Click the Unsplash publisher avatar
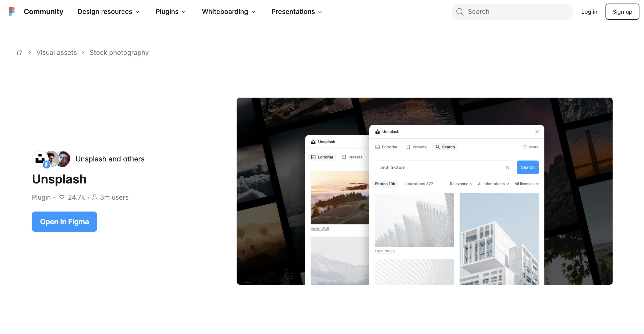644x334 pixels. tap(40, 159)
